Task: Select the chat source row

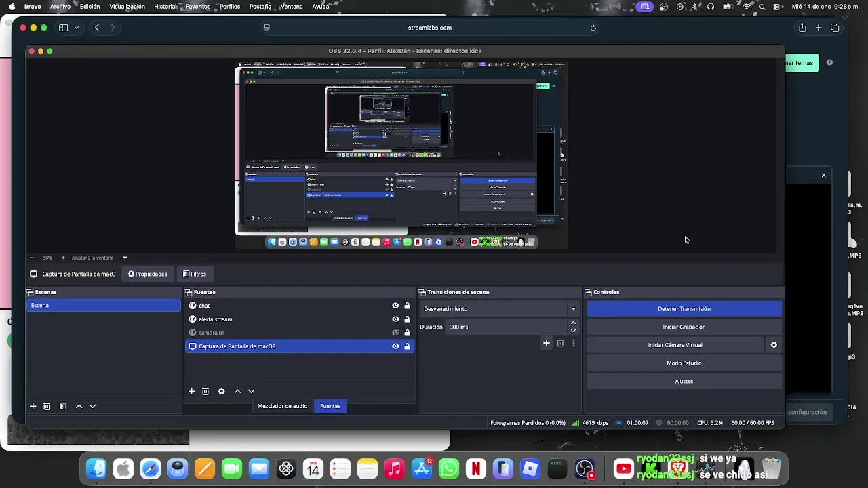Action: [x=300, y=306]
